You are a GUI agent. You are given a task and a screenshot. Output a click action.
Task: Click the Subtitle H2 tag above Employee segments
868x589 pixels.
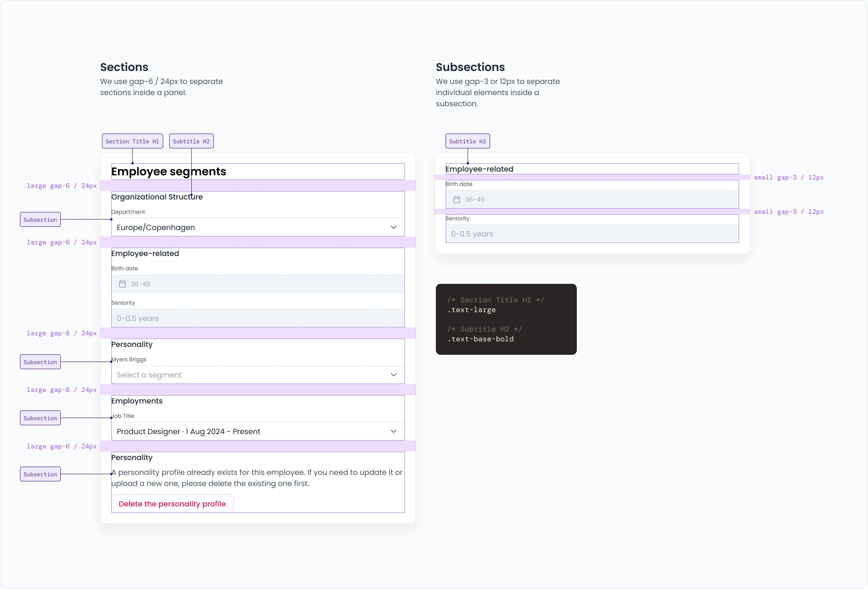click(x=191, y=141)
